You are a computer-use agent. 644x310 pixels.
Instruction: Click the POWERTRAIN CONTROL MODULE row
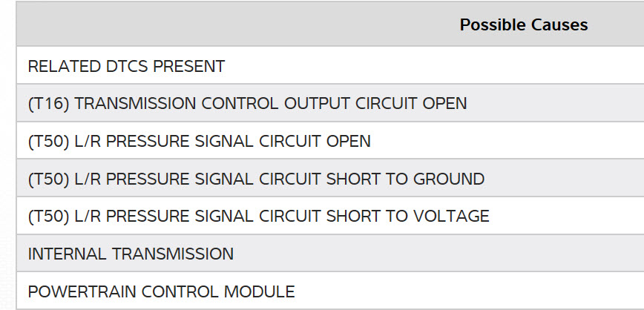[x=161, y=292]
